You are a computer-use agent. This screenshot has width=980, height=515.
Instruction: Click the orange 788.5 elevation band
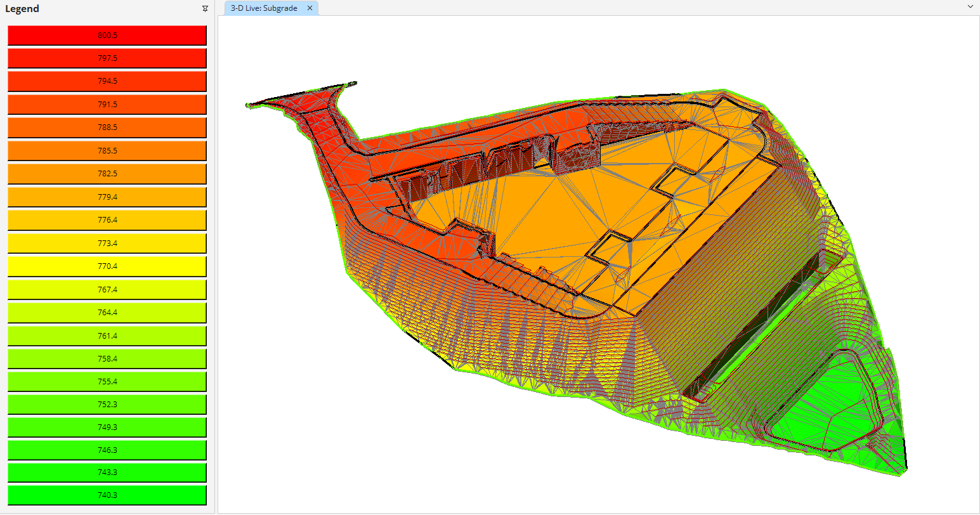pyautogui.click(x=107, y=127)
